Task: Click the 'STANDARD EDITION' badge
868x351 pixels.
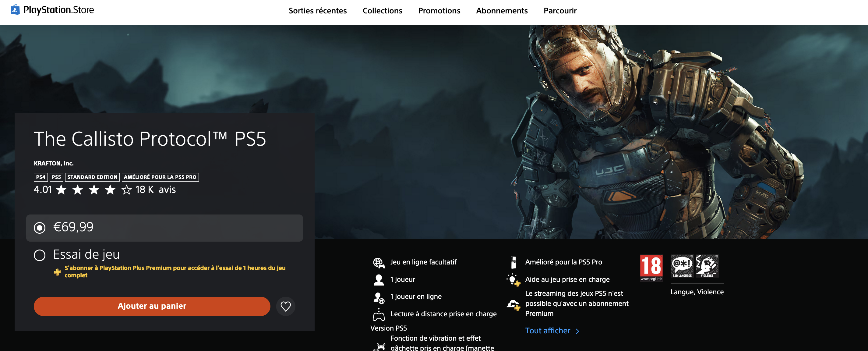Action: point(92,177)
